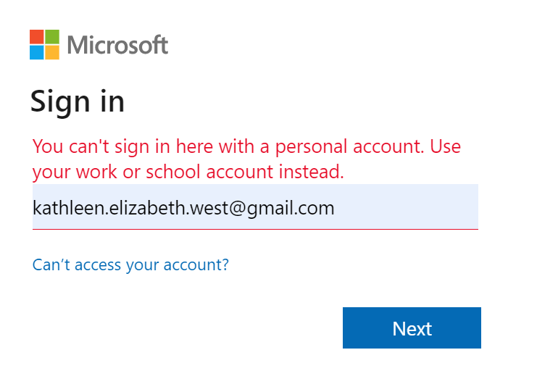Focus the email address input field

tap(255, 208)
